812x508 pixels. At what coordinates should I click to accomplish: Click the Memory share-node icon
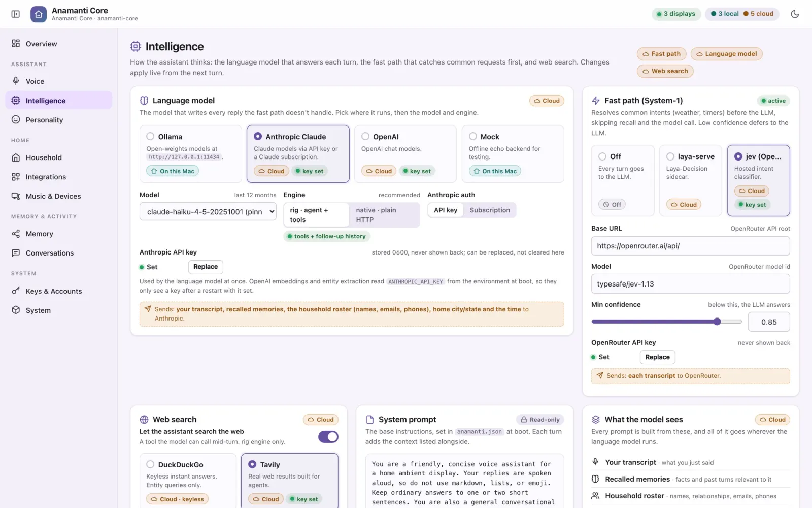pos(16,234)
